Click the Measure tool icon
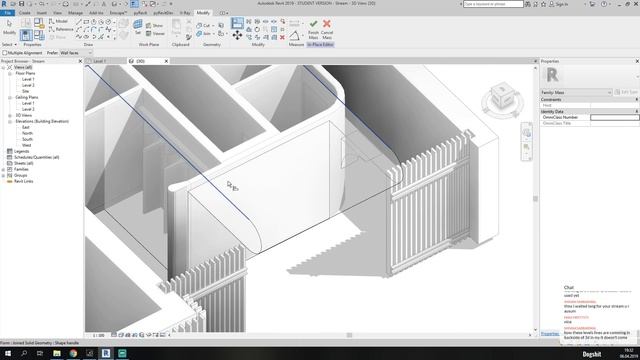Image resolution: width=640 pixels, height=360 pixels. [x=294, y=35]
